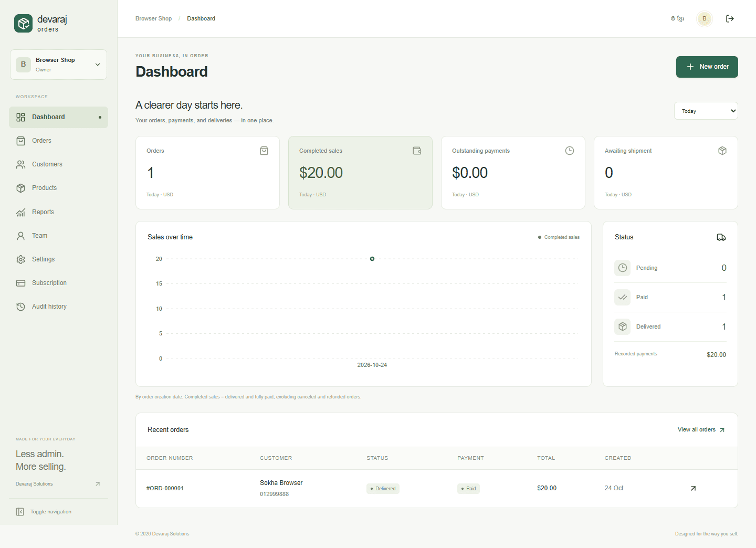This screenshot has width=756, height=548.
Task: Click the ORDER NUMBER column header
Action: click(170, 458)
